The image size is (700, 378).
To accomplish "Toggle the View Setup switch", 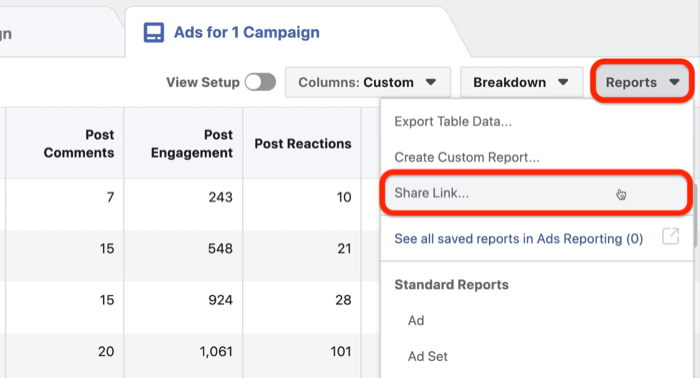I will coord(260,82).
